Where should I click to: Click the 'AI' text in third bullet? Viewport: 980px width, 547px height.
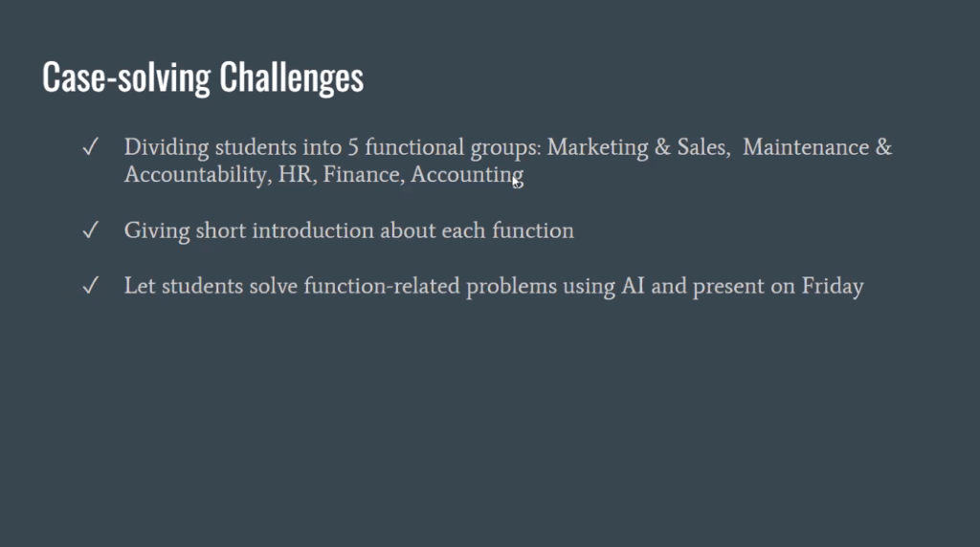[x=632, y=286]
